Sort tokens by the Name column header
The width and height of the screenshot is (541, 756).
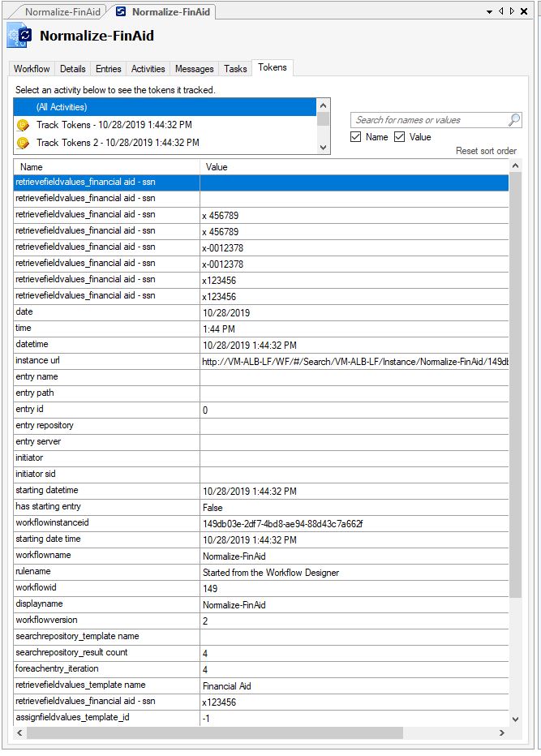pos(105,167)
